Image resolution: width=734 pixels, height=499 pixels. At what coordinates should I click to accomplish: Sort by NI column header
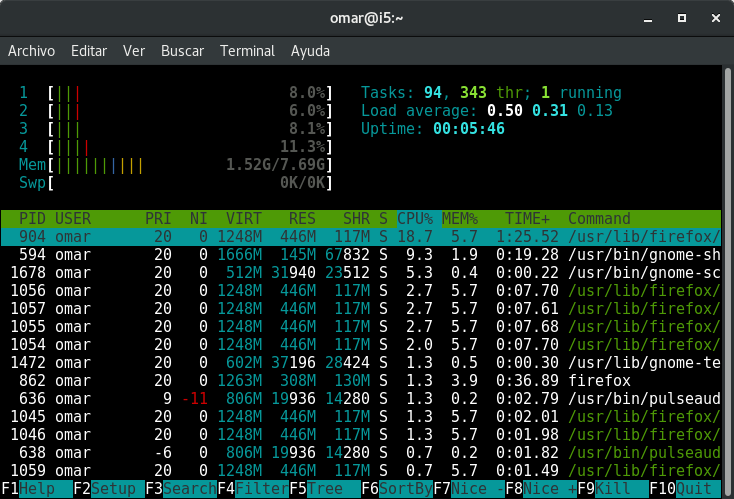pos(198,219)
